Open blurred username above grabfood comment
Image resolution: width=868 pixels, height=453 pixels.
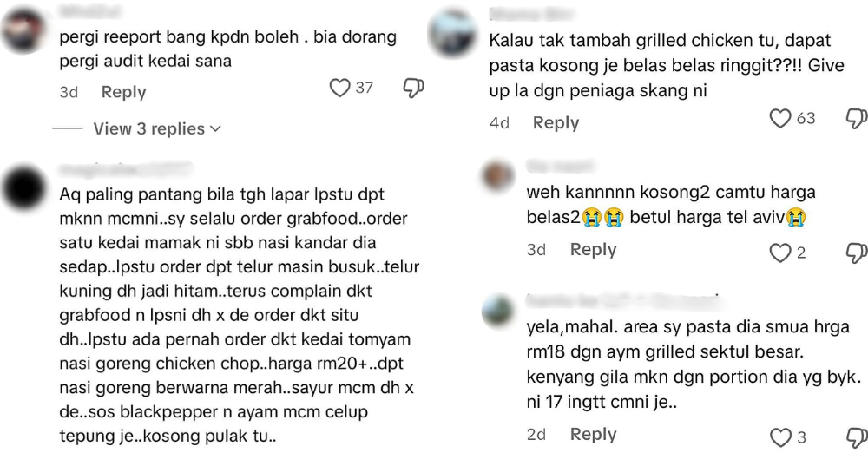tap(125, 169)
